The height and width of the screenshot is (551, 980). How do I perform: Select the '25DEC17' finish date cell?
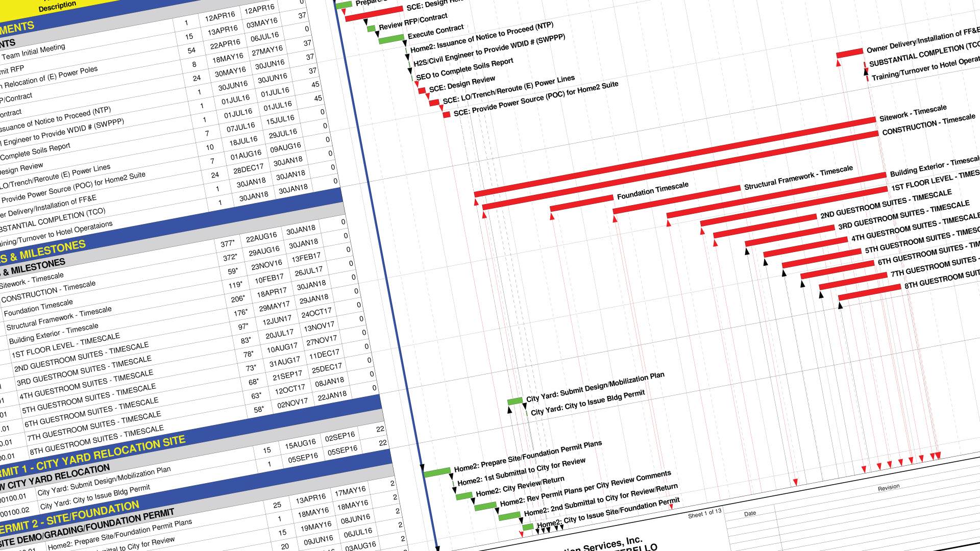[327, 368]
